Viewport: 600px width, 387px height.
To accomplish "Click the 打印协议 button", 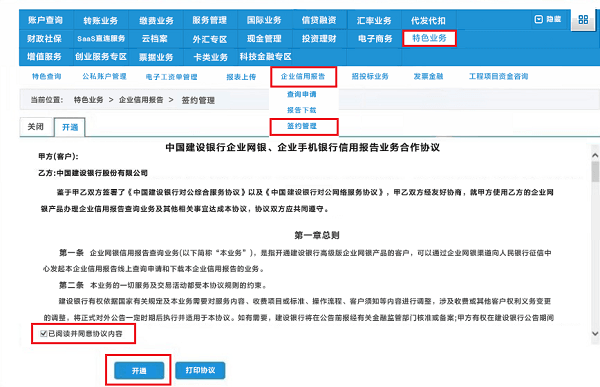I will tap(200, 370).
